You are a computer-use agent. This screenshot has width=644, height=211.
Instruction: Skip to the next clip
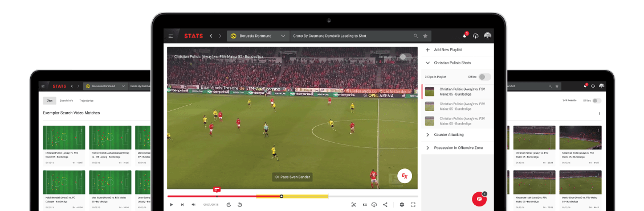click(x=182, y=204)
